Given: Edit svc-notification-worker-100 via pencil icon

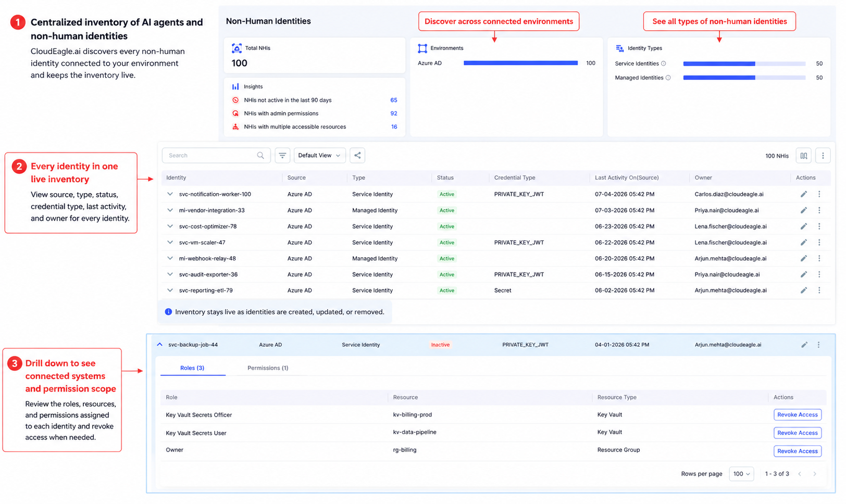Looking at the screenshot, I should 804,194.
